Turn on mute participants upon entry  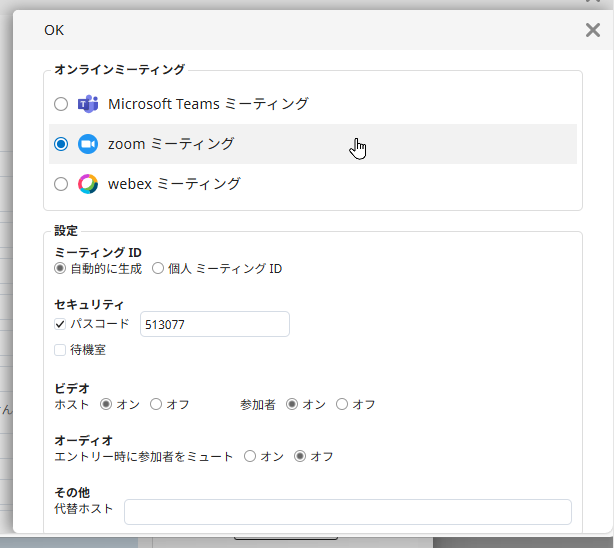point(250,456)
